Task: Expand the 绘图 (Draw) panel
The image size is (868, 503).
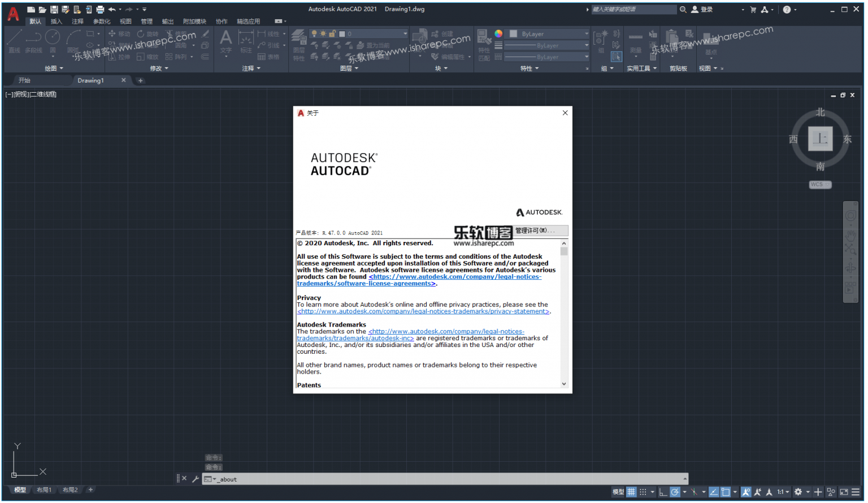Action: (x=54, y=68)
